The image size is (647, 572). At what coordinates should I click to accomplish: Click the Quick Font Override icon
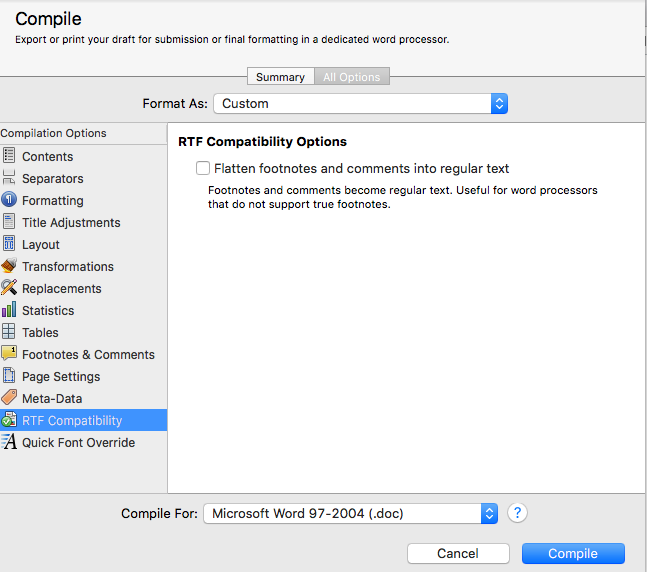click(x=9, y=442)
